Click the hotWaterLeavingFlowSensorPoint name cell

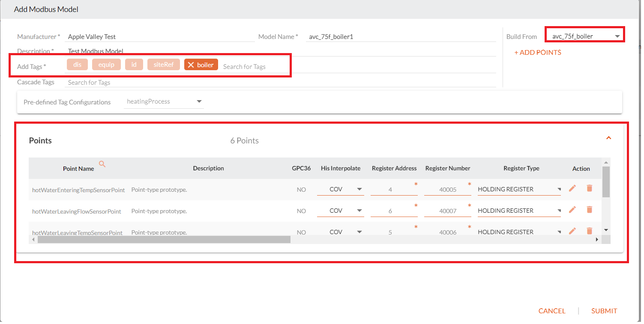[x=77, y=211]
